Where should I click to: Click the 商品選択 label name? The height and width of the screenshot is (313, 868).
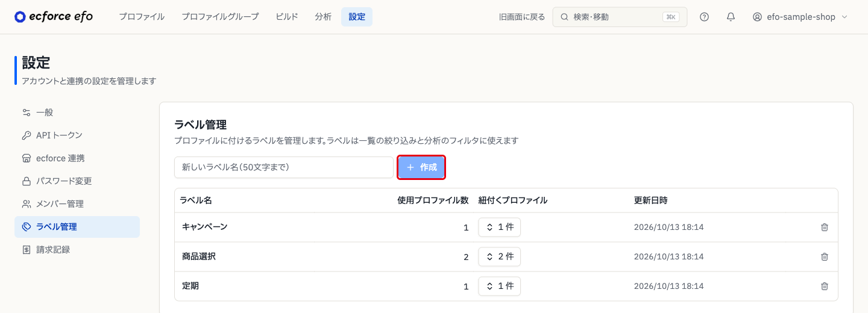(199, 256)
